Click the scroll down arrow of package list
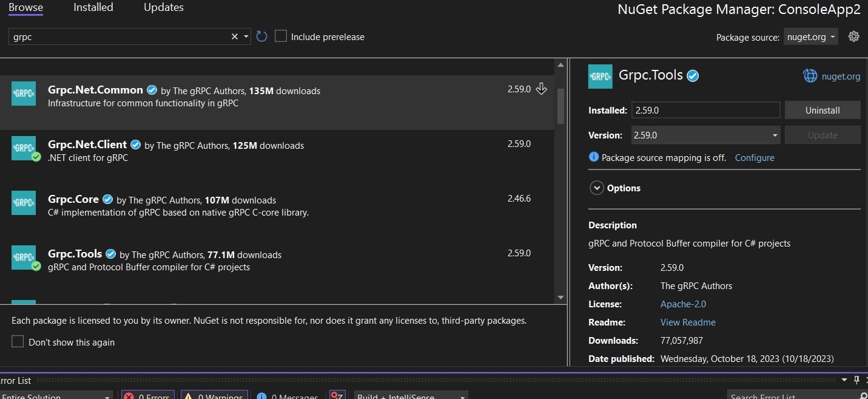 tap(560, 298)
